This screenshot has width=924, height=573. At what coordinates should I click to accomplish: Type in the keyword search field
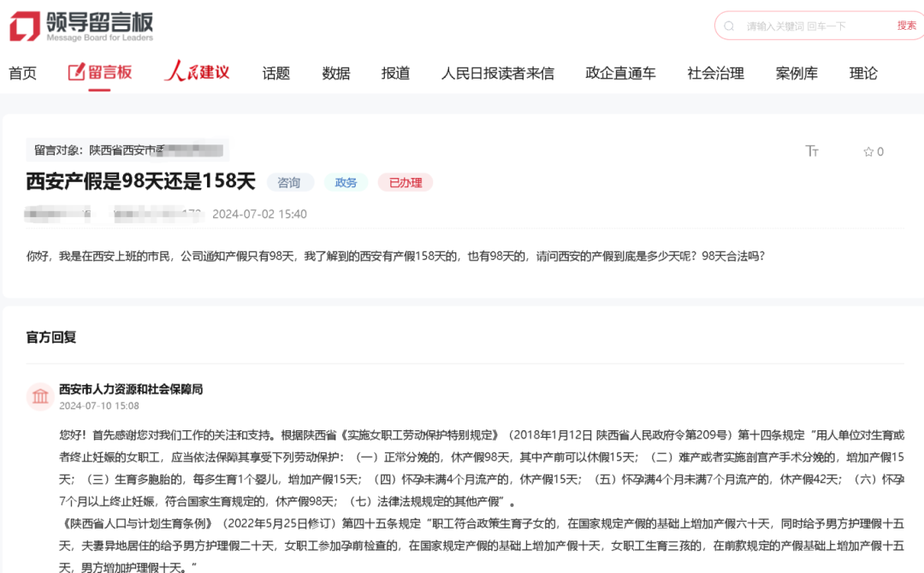pos(813,27)
